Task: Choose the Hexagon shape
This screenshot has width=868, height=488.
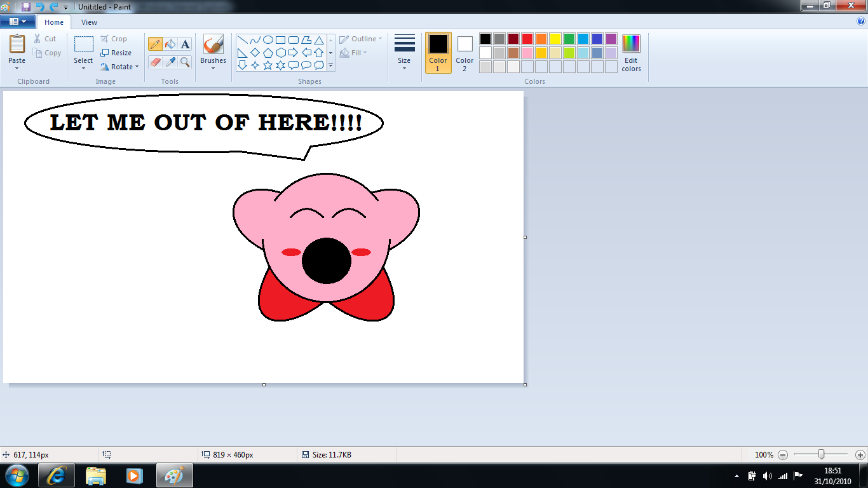Action: pos(280,52)
